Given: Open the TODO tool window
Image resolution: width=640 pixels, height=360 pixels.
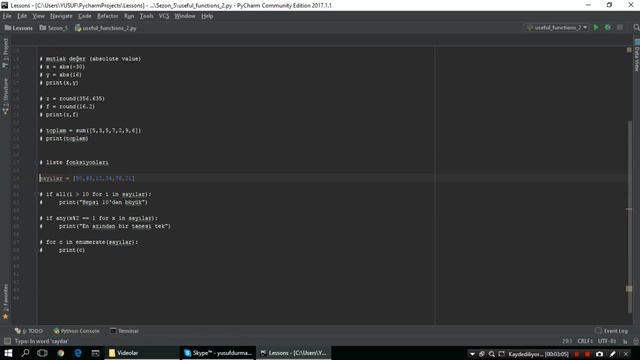Looking at the screenshot, I should [29, 331].
